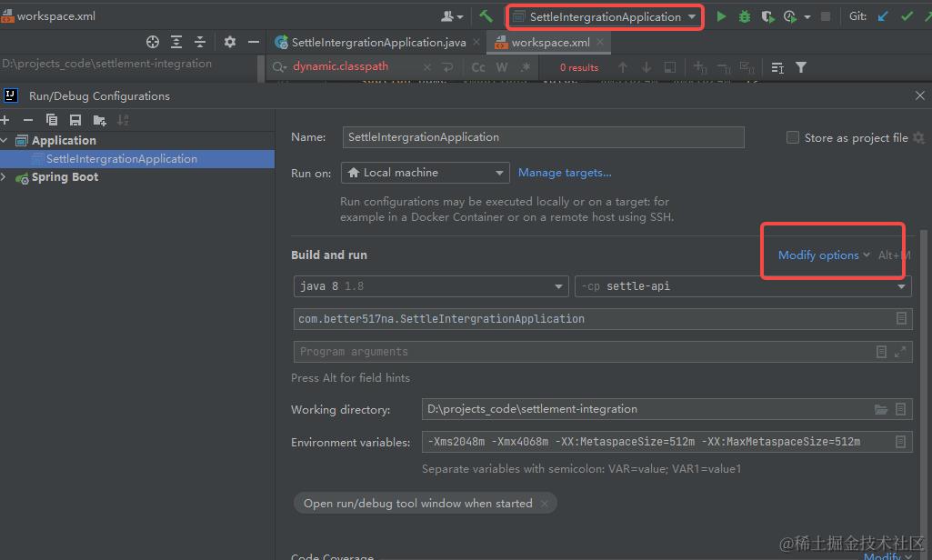Click Program arguments field
The width and height of the screenshot is (932, 560).
tap(603, 351)
